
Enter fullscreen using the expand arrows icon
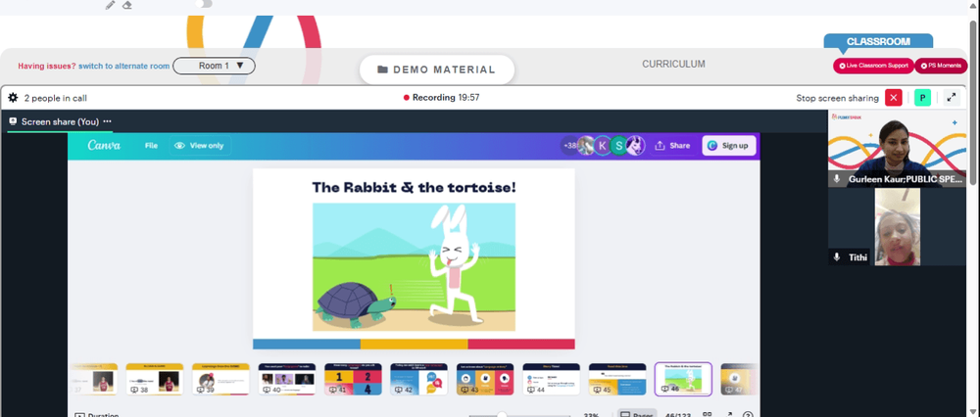pos(952,97)
